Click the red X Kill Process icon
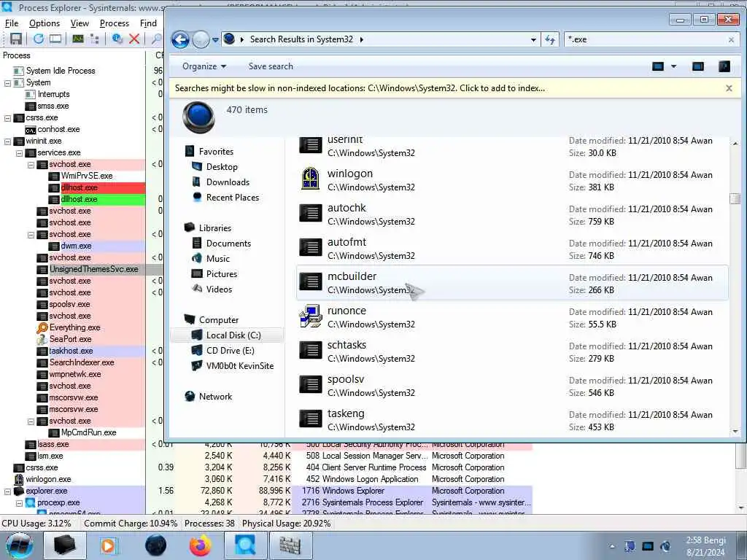 (134, 39)
